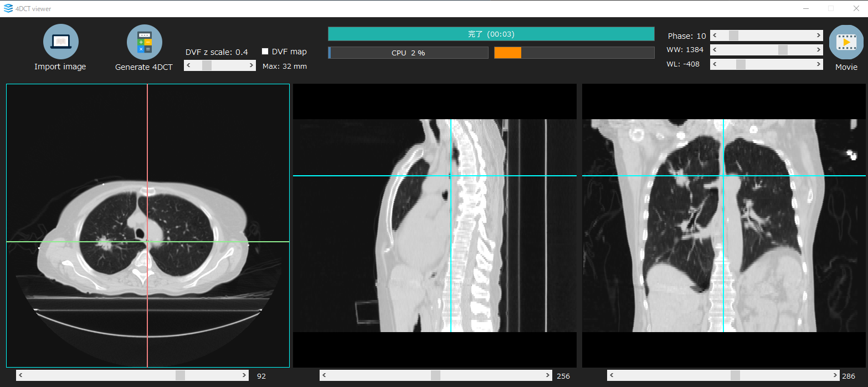Click left arrow of Phase slider

[x=715, y=35]
